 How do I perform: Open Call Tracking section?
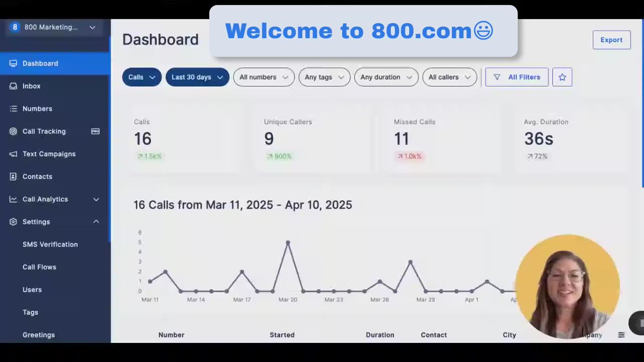(55, 131)
